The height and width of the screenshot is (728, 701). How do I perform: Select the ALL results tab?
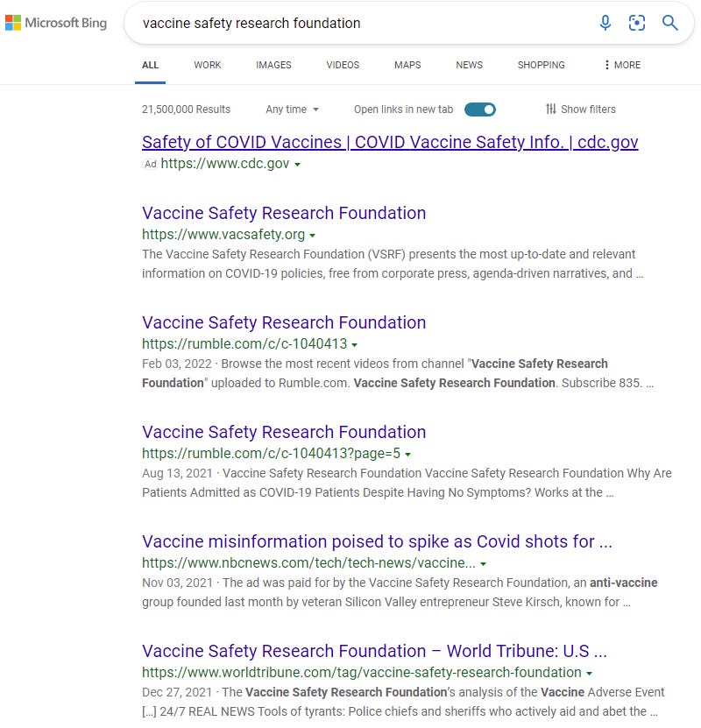pyautogui.click(x=150, y=65)
